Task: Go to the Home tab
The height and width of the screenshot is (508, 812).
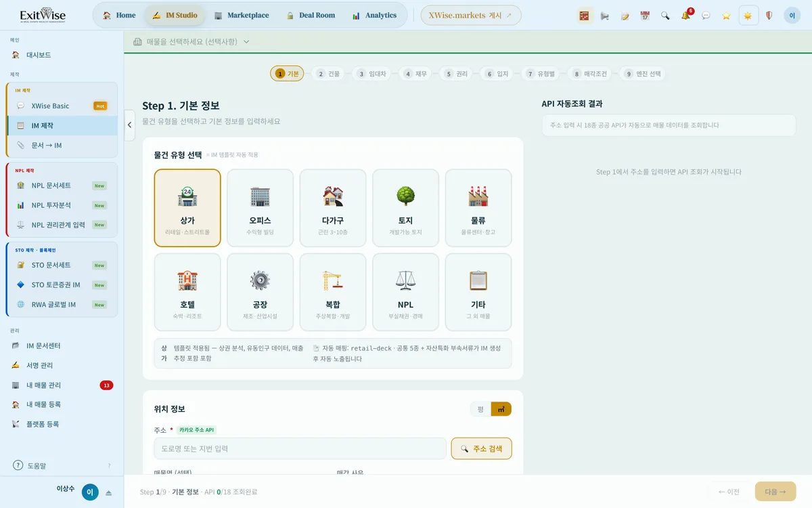Action: [119, 15]
